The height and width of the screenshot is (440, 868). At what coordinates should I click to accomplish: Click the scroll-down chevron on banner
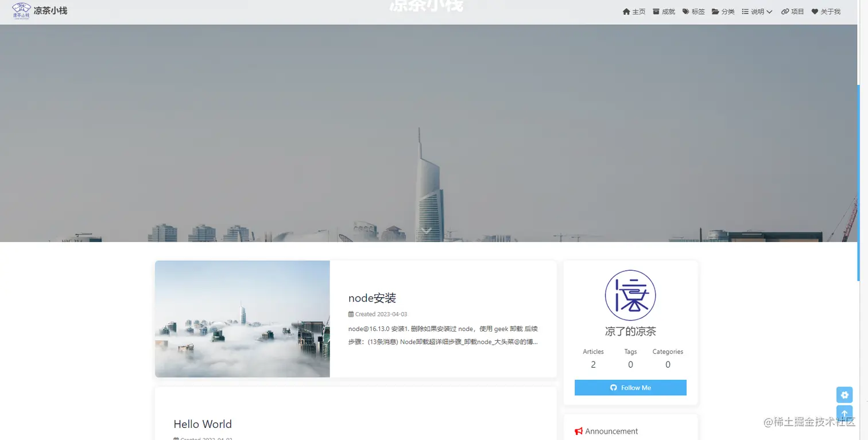click(426, 231)
